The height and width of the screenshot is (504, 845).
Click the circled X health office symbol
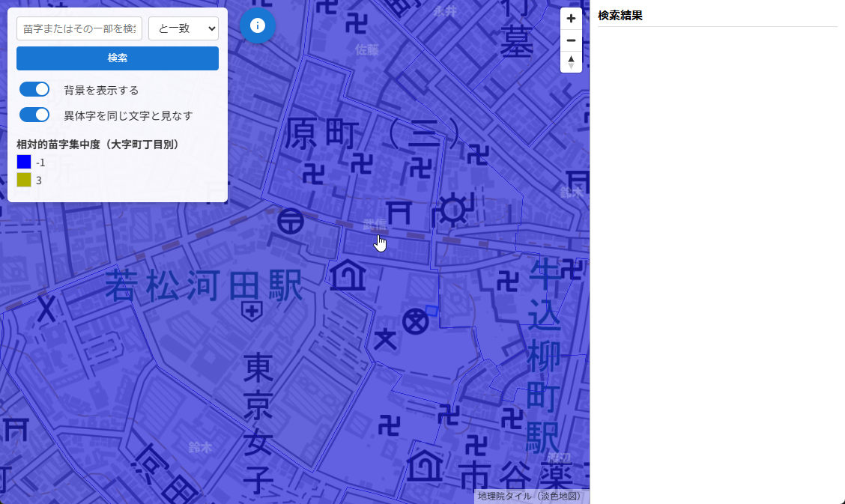pos(414,321)
